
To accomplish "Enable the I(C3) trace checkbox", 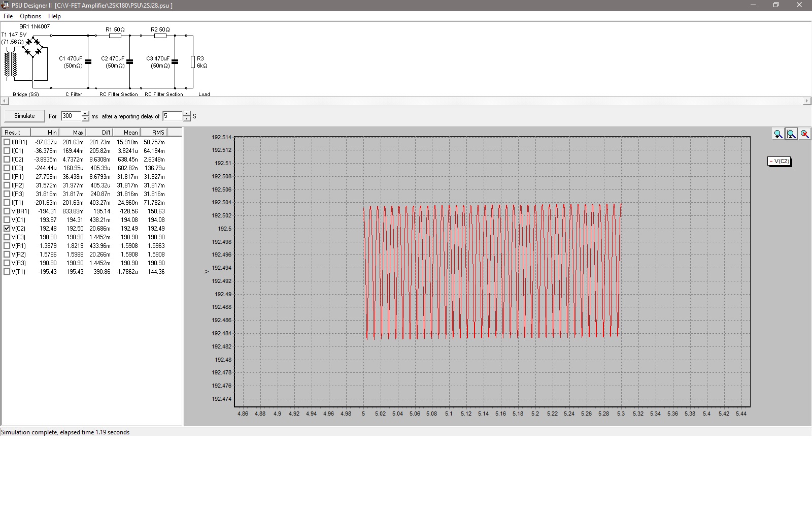I will coord(7,168).
